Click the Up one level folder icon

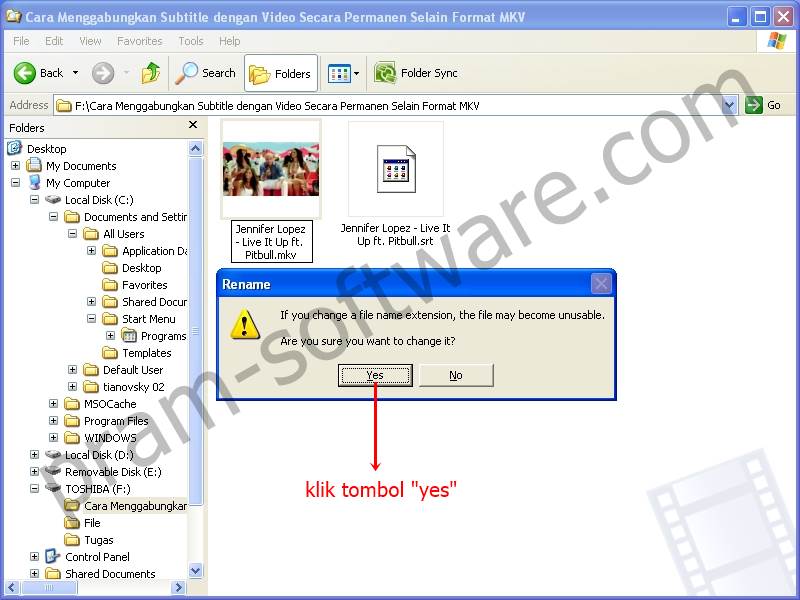151,73
